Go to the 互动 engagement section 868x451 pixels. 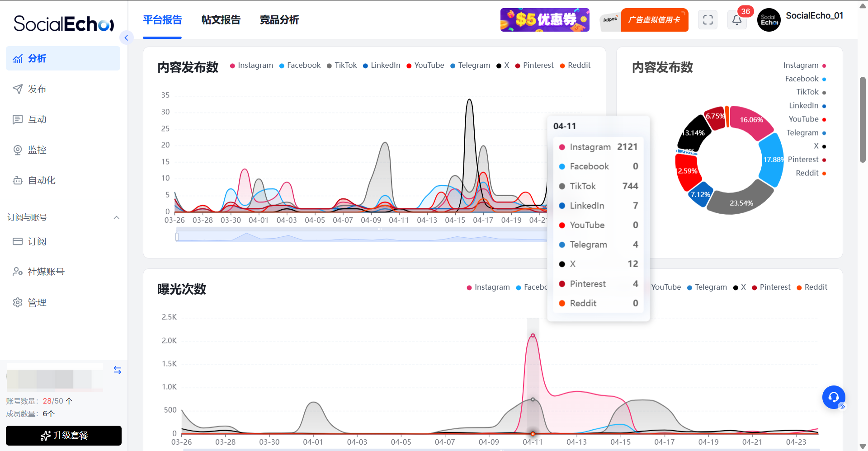point(63,119)
